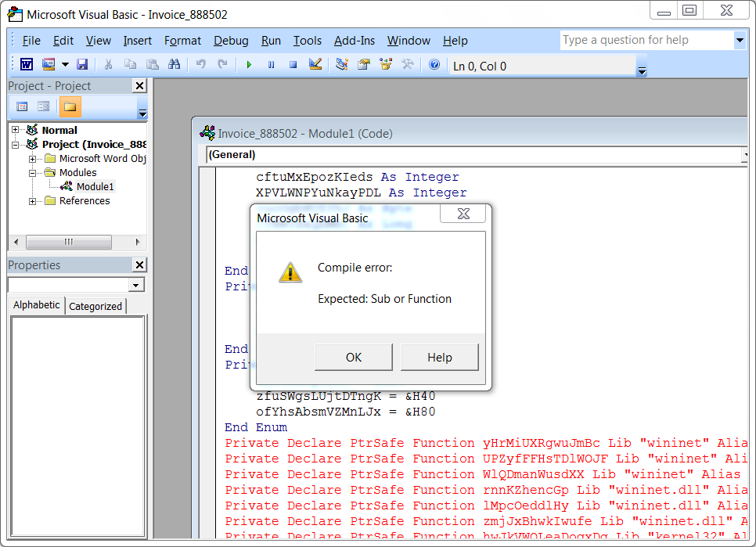Switch to the Categorized properties tab
This screenshot has width=756, height=547.
click(95, 306)
